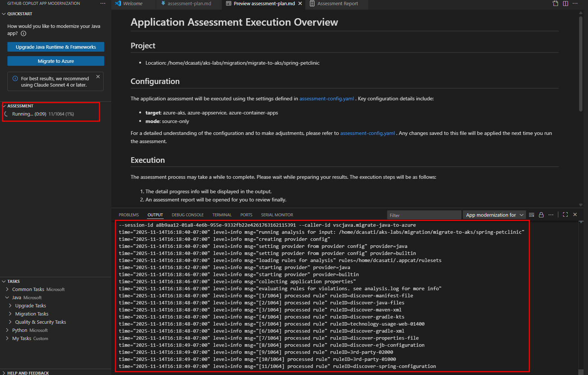Toggle output scroll lock icon
This screenshot has width=588, height=375.
click(x=541, y=215)
